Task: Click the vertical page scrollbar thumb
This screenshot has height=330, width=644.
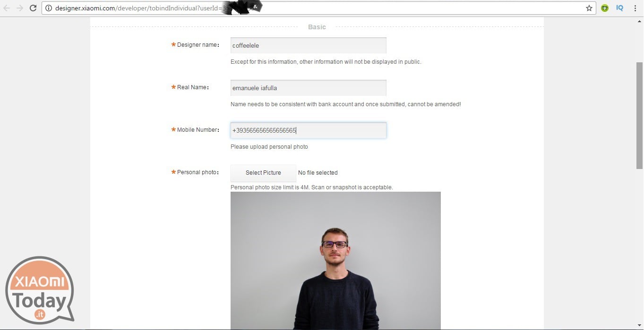Action: (x=639, y=115)
